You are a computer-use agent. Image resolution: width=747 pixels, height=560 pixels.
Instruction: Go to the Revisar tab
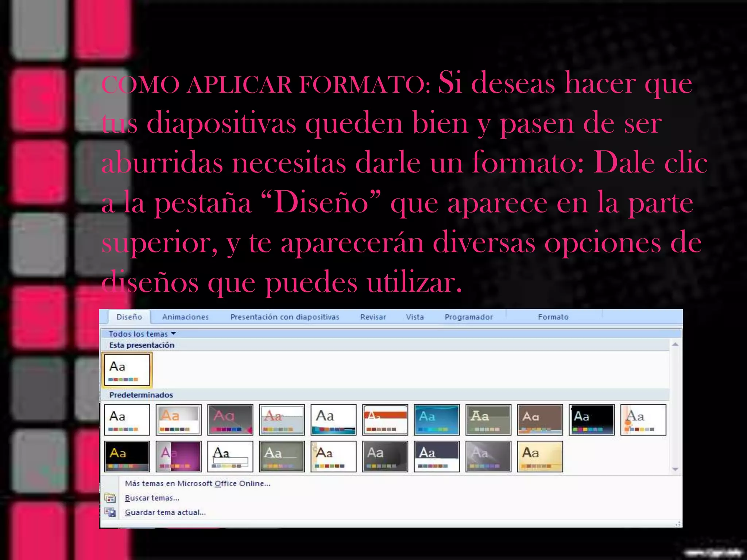[373, 317]
